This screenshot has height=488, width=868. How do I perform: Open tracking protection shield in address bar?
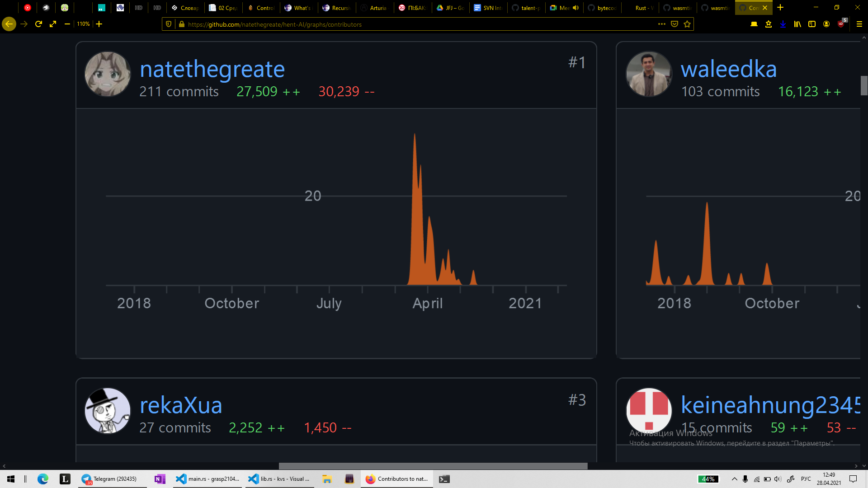click(169, 24)
